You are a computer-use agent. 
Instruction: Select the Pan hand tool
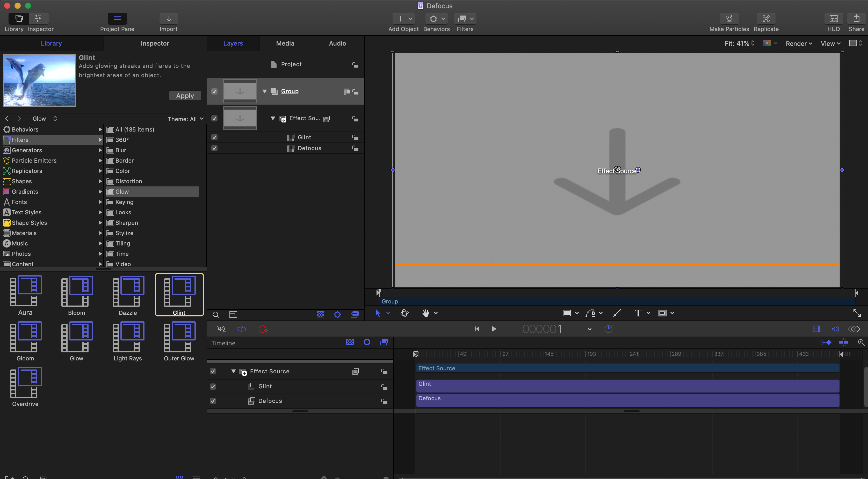tap(425, 313)
